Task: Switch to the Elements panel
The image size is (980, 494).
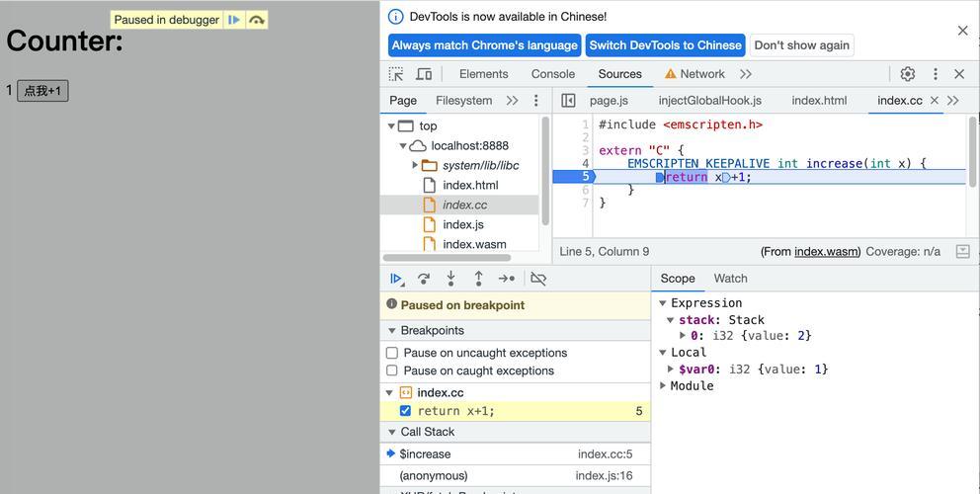Action: [x=484, y=74]
